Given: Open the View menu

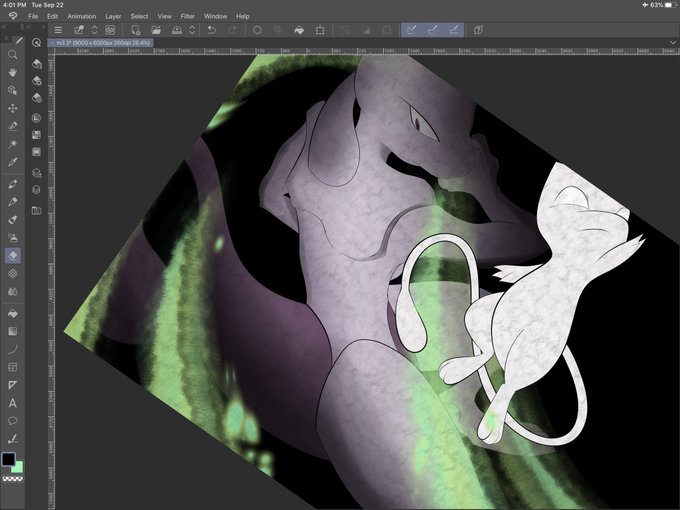Looking at the screenshot, I should pyautogui.click(x=164, y=16).
